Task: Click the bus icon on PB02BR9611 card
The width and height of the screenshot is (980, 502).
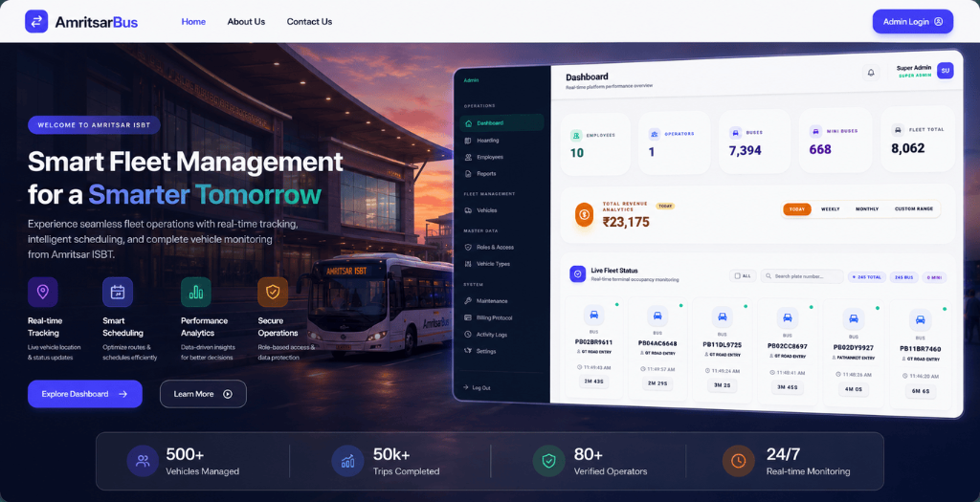Action: [x=593, y=315]
